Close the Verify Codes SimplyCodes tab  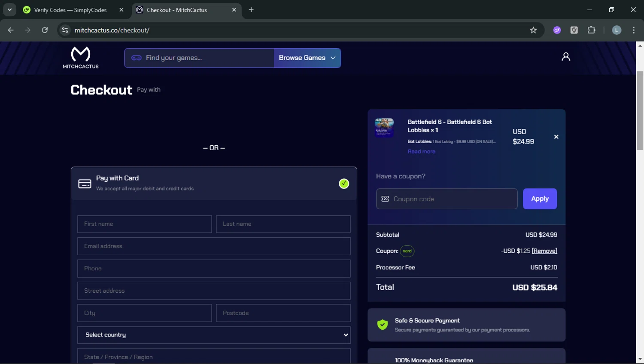tap(122, 10)
